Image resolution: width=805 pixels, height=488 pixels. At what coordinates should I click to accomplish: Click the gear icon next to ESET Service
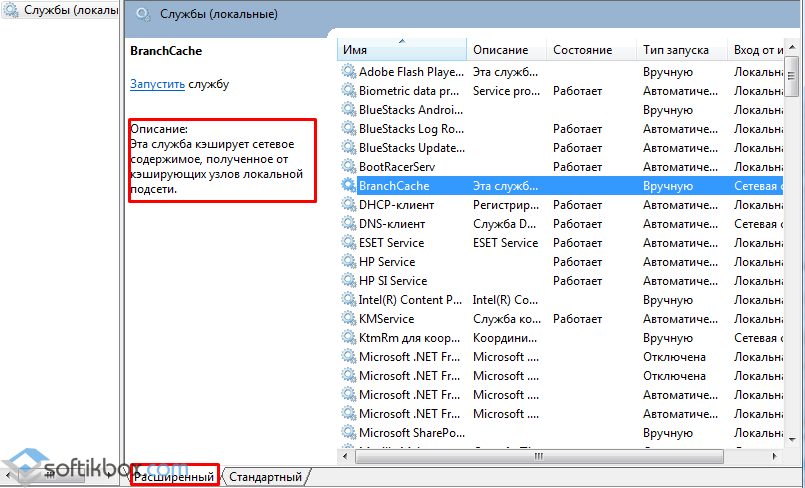(x=348, y=242)
